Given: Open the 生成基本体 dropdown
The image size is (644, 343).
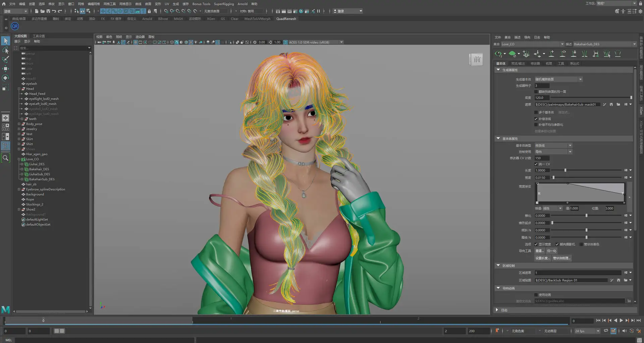Looking at the screenshot, I should pos(558,79).
